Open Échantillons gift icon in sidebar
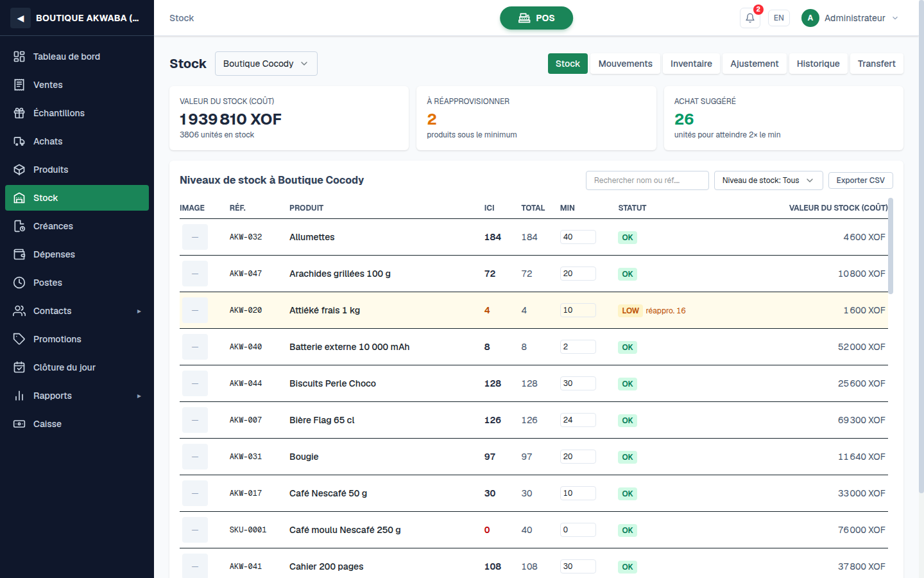The height and width of the screenshot is (578, 924). pyautogui.click(x=19, y=113)
